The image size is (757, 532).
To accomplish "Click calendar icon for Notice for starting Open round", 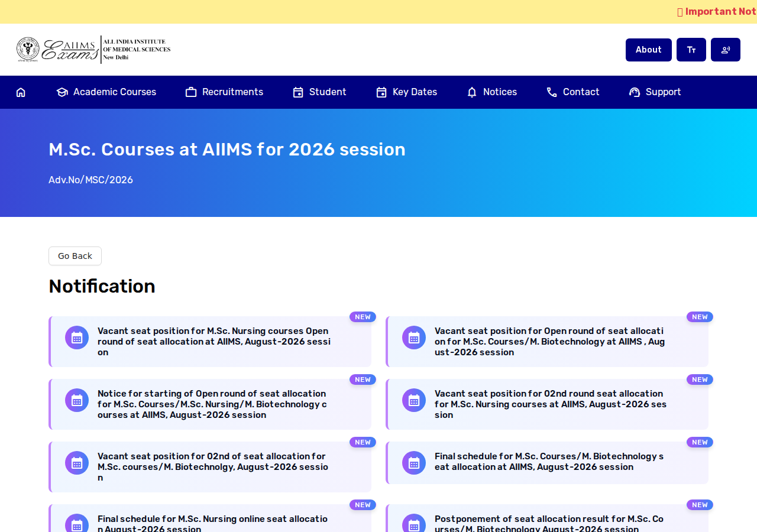I will coord(77,400).
